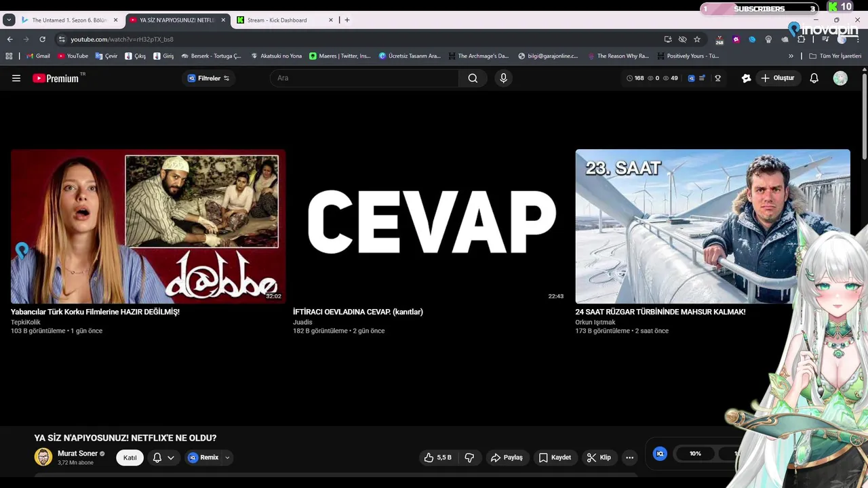Open the account avatar menu
The height and width of the screenshot is (488, 868).
coord(840,78)
